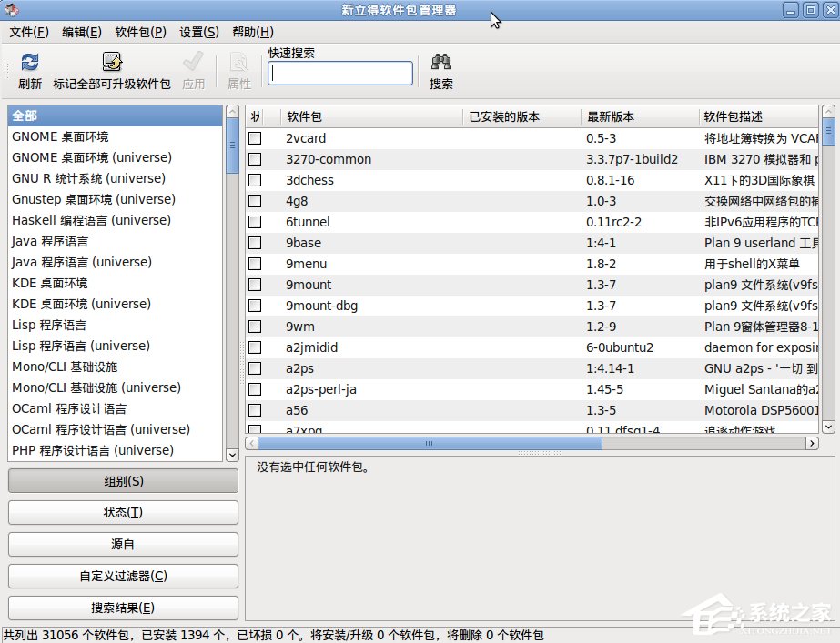This screenshot has height=643, width=840.
Task: Open the 文件(F) menu
Action: tap(29, 32)
